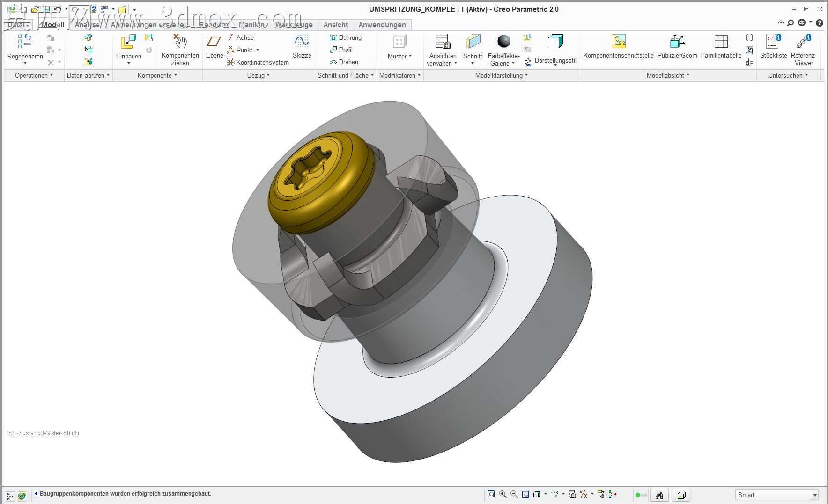Expand the Operationen group
The width and height of the screenshot is (828, 504).
(34, 75)
